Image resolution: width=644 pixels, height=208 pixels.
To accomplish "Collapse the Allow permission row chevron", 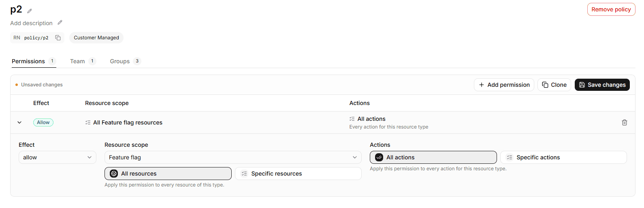I will click(19, 122).
